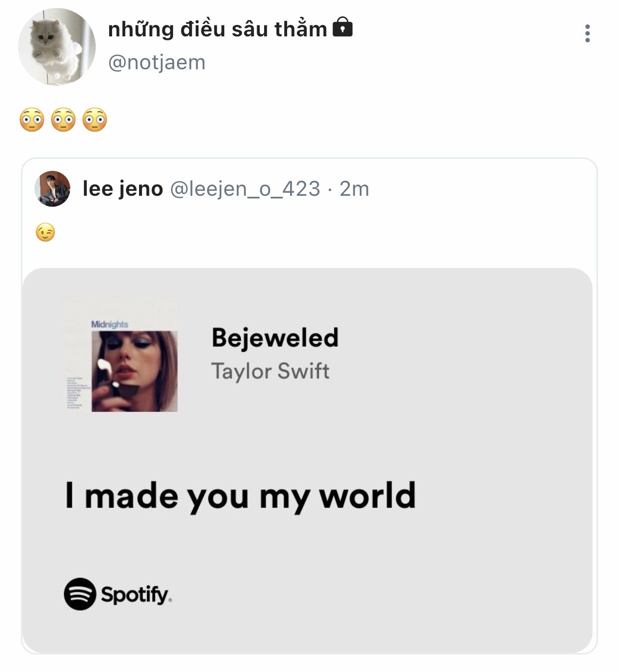Image resolution: width=619 pixels, height=672 pixels.
Task: Click the round Spotify logo icon
Action: point(80,594)
